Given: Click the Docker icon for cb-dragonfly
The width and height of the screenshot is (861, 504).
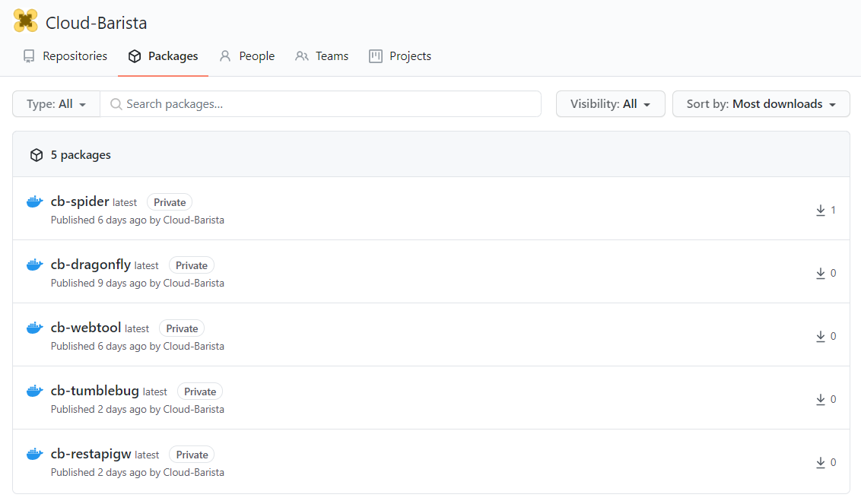Looking at the screenshot, I should pyautogui.click(x=34, y=265).
